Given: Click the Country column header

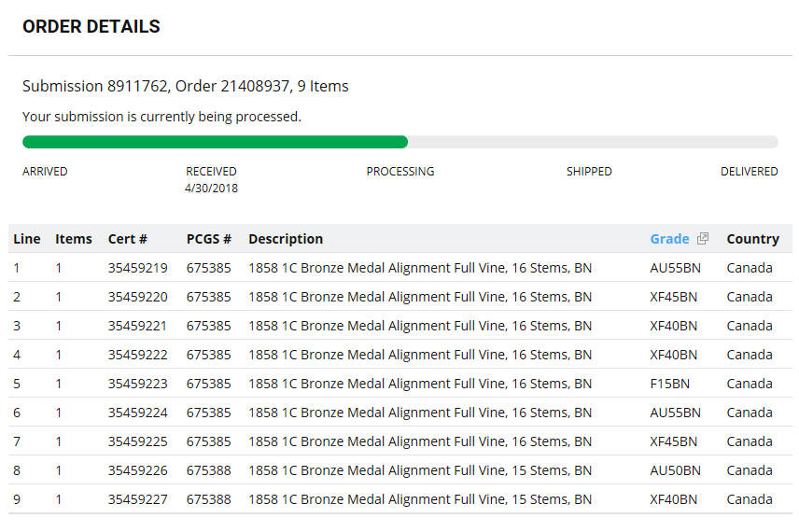Looking at the screenshot, I should click(752, 239).
